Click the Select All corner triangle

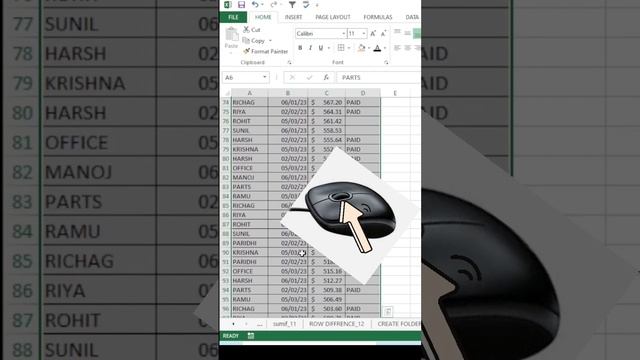pos(227,93)
